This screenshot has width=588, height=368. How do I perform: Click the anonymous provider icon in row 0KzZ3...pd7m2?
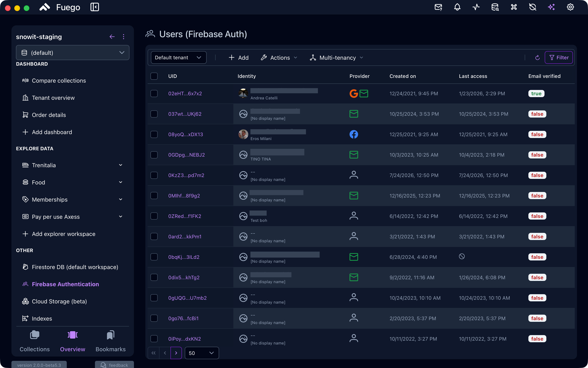[x=354, y=175]
